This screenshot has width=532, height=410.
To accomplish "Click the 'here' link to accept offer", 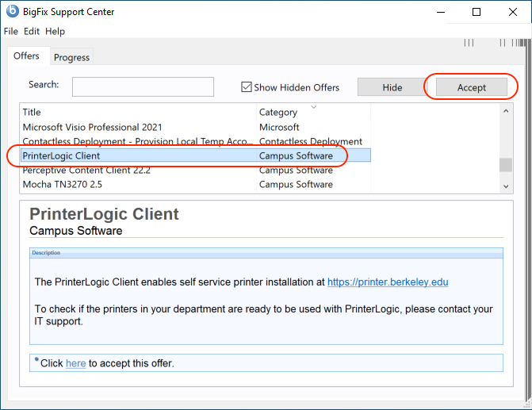I will coord(75,363).
